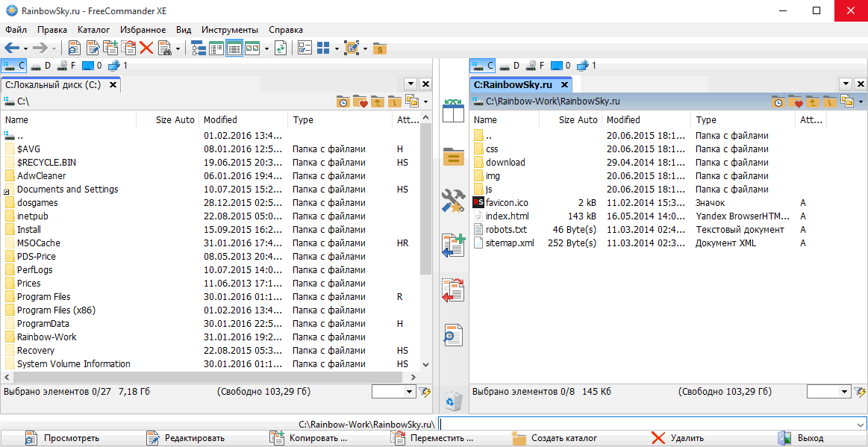Expand the search icon dropdown arrow

pos(178,49)
